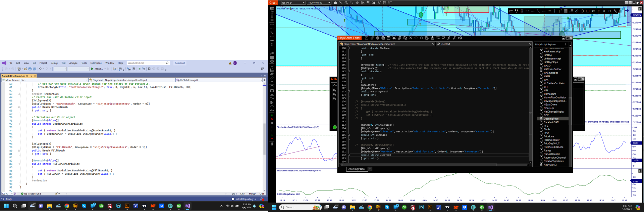Click the trash icon in left chart sidebar

(272, 144)
